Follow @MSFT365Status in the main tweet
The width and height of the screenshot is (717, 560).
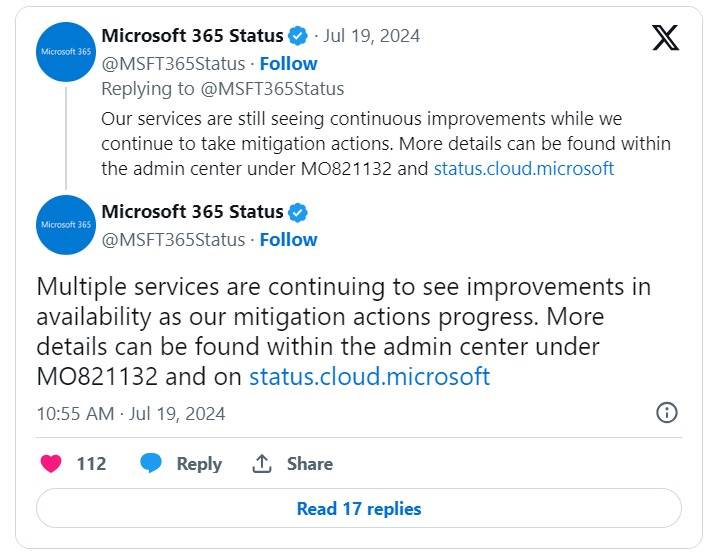(288, 239)
